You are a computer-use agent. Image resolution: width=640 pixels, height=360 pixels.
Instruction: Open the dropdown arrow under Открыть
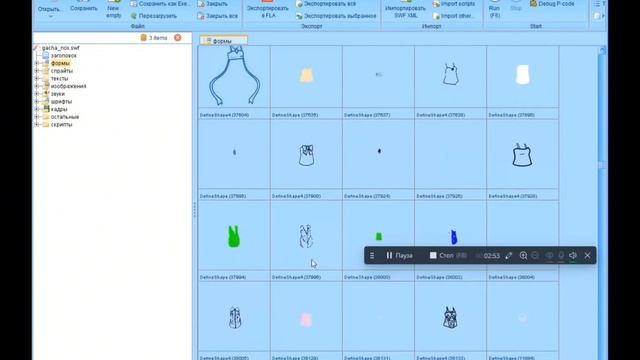pos(51,17)
